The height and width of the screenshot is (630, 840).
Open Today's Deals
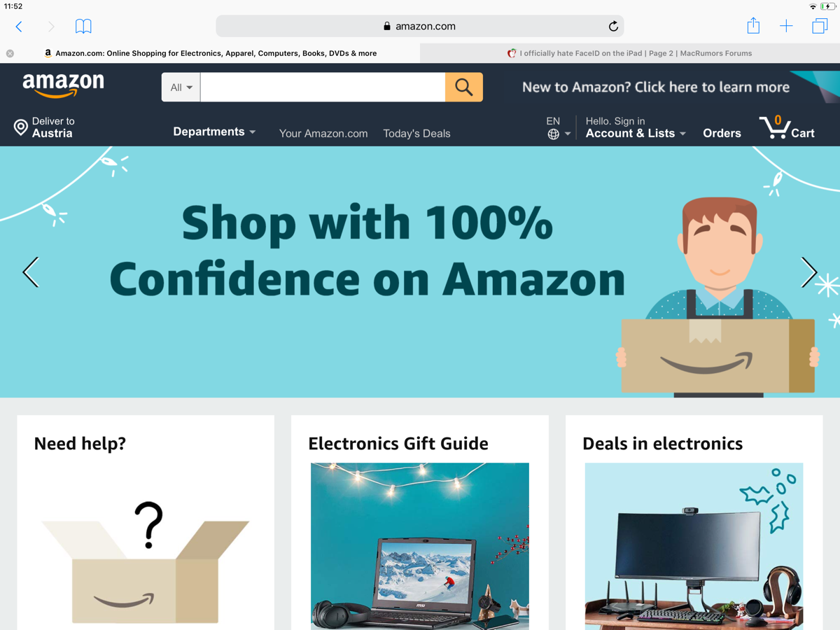pos(416,133)
